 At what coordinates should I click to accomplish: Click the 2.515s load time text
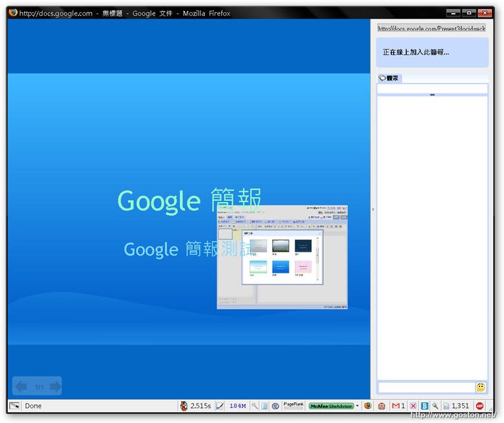click(200, 406)
